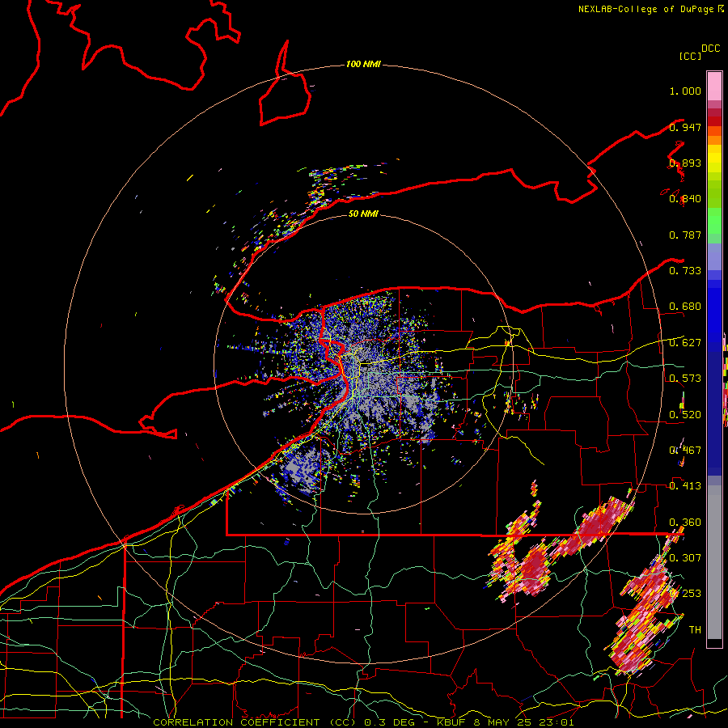Click the 0.413 scale value
This screenshot has height=728, width=728.
tap(685, 486)
